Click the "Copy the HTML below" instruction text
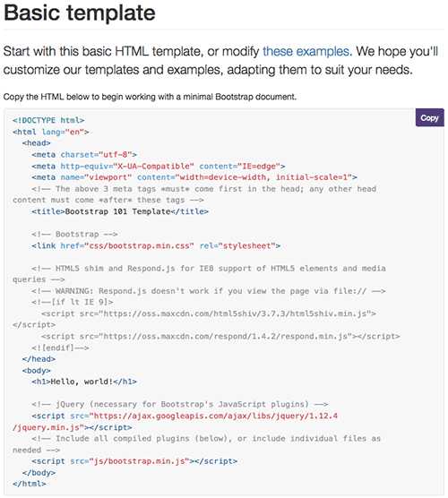The width and height of the screenshot is (448, 498). coord(150,97)
